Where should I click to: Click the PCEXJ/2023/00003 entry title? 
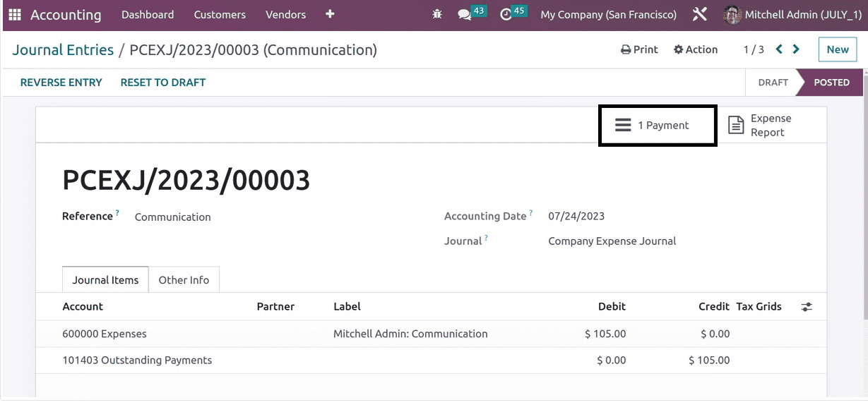[186, 181]
